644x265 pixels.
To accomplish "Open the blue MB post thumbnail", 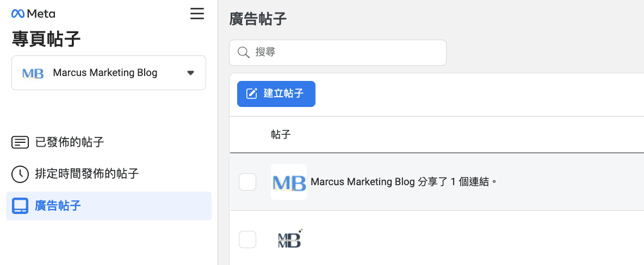I will tap(289, 182).
